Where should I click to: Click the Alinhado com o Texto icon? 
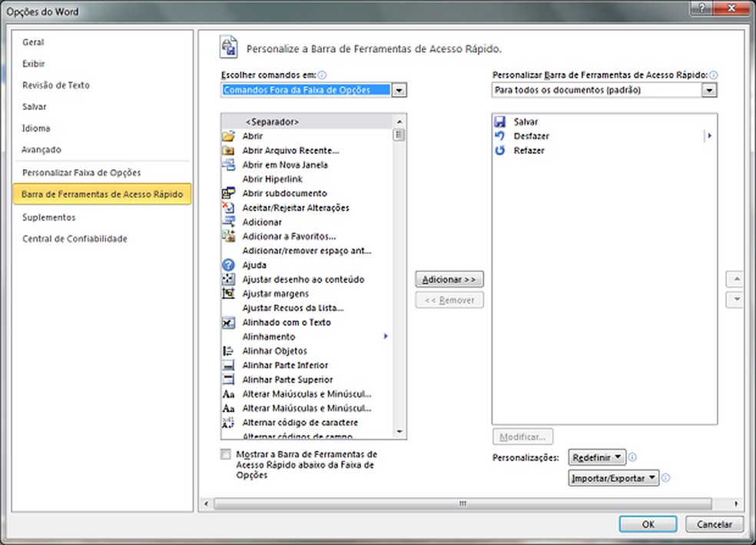tap(228, 323)
